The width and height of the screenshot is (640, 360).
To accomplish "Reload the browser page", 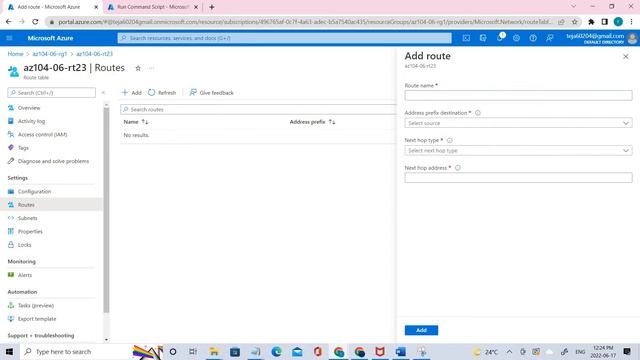I will [x=35, y=22].
